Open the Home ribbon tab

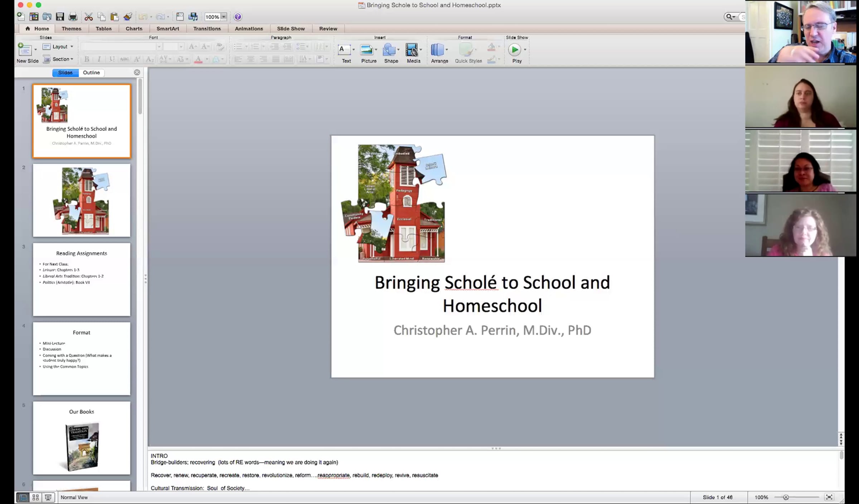(x=37, y=29)
